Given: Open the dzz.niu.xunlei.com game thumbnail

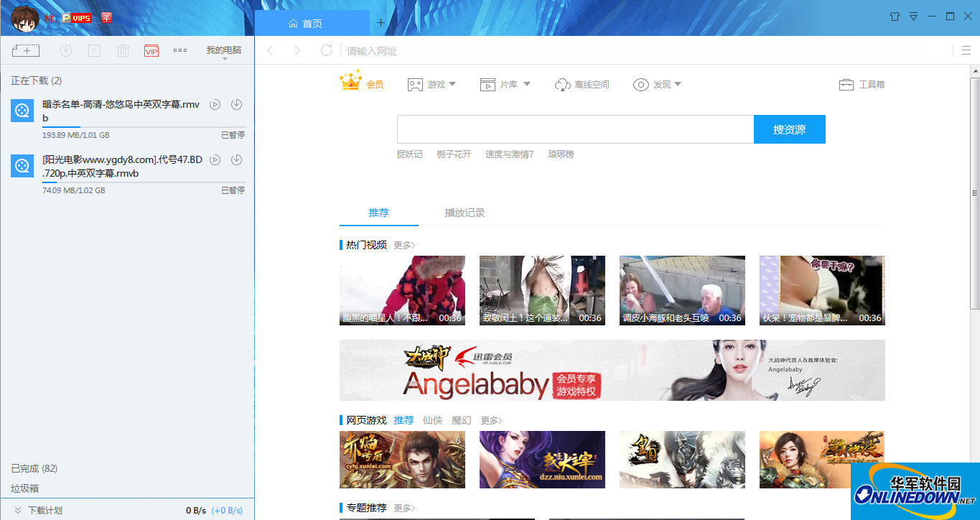Looking at the screenshot, I should click(x=542, y=460).
